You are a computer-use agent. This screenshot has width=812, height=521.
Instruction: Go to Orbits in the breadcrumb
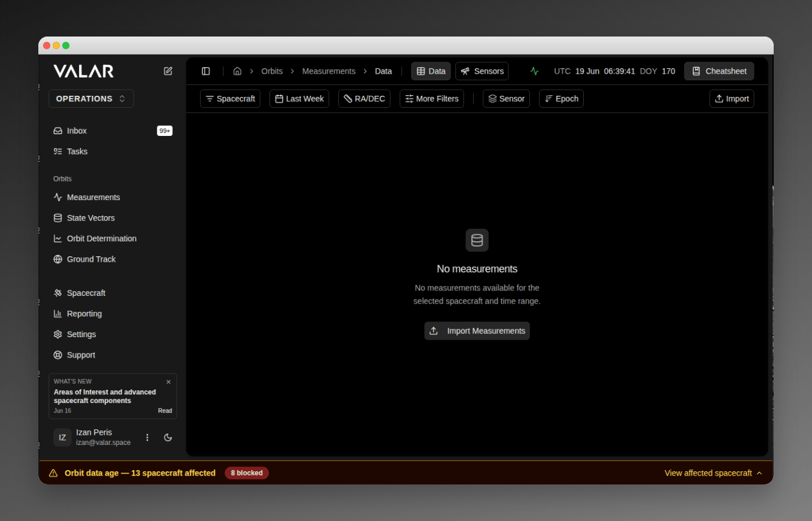pyautogui.click(x=272, y=71)
